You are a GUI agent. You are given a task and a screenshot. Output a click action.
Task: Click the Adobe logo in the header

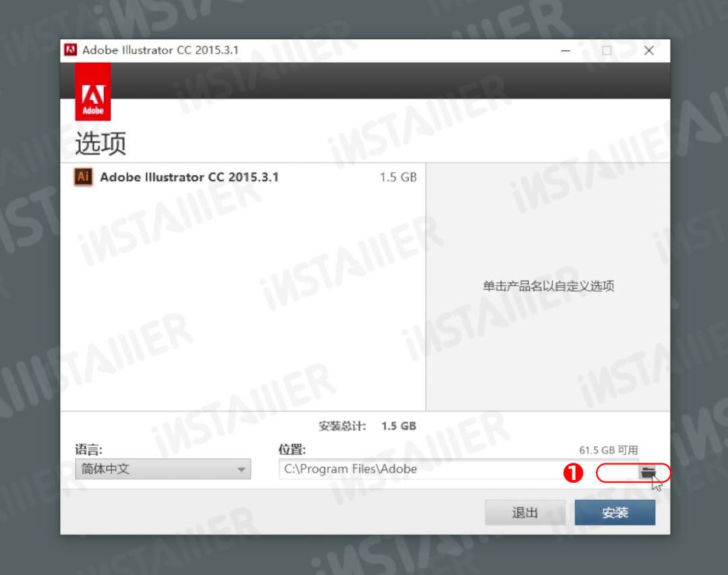[x=93, y=92]
